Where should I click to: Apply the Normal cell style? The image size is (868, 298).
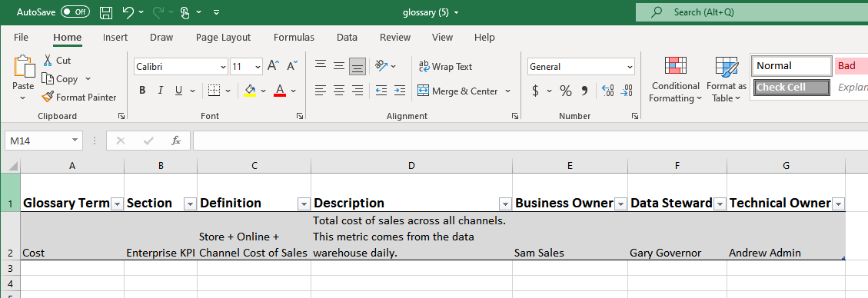[x=792, y=66]
